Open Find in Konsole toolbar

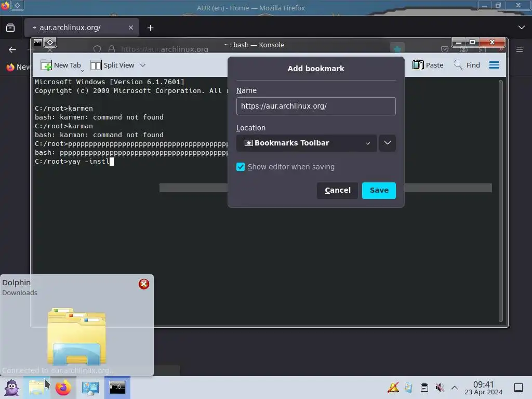pyautogui.click(x=467, y=65)
